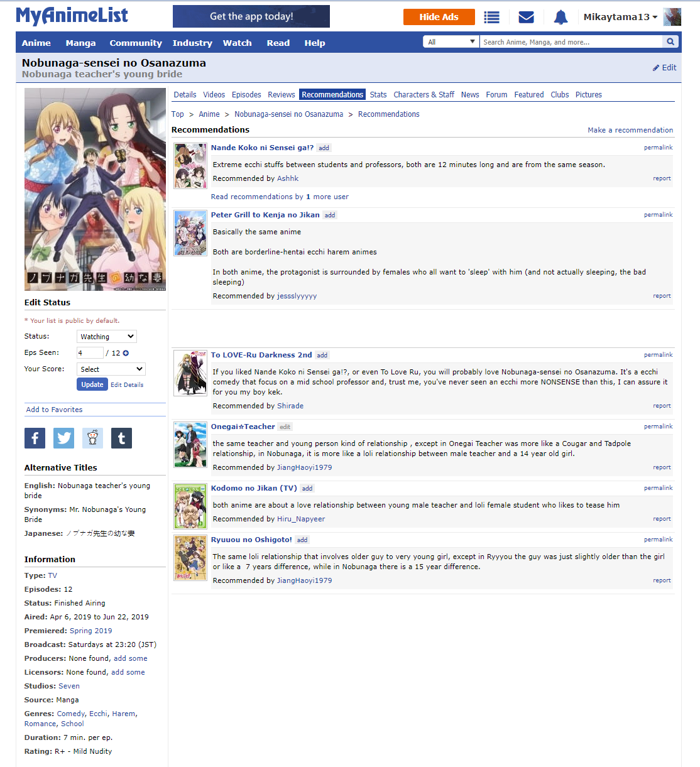Open the Mikaytama13 account dropdown
Viewport: 700px width, 767px height.
620,17
